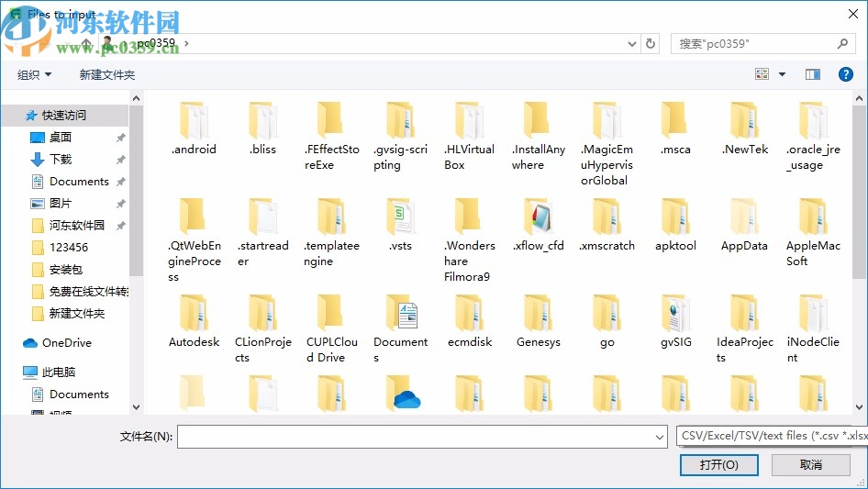Open the view options dropdown arrow
Image resolution: width=868 pixels, height=489 pixels.
(782, 74)
